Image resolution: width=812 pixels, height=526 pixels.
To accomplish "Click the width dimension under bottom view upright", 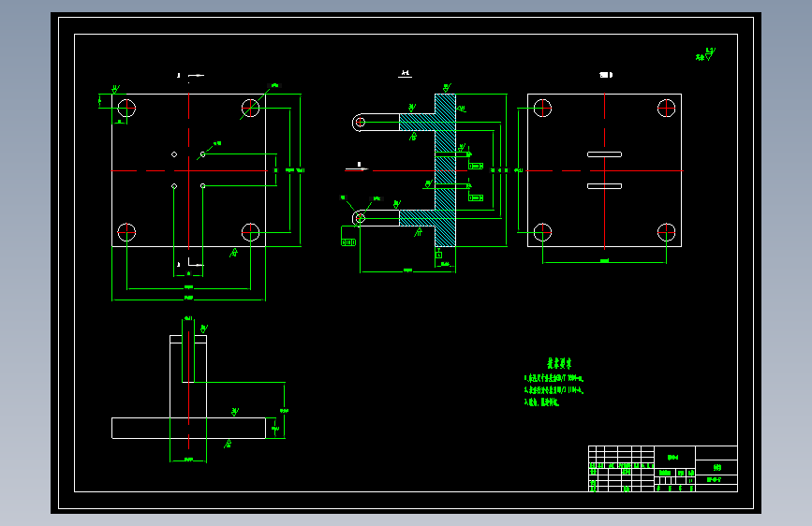I will coord(188,460).
